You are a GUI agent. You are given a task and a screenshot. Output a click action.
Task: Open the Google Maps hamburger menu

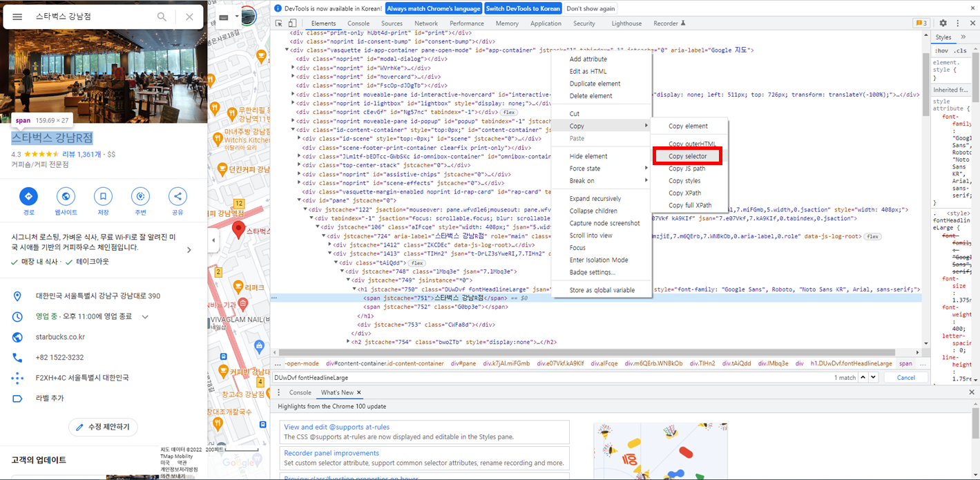point(18,17)
